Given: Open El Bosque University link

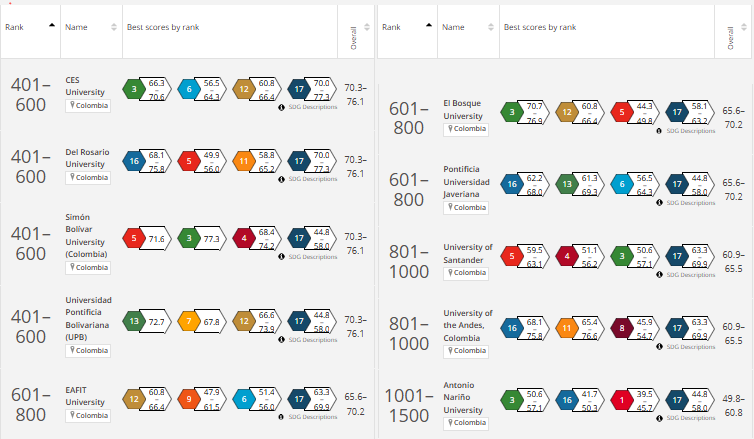Looking at the screenshot, I should (463, 110).
